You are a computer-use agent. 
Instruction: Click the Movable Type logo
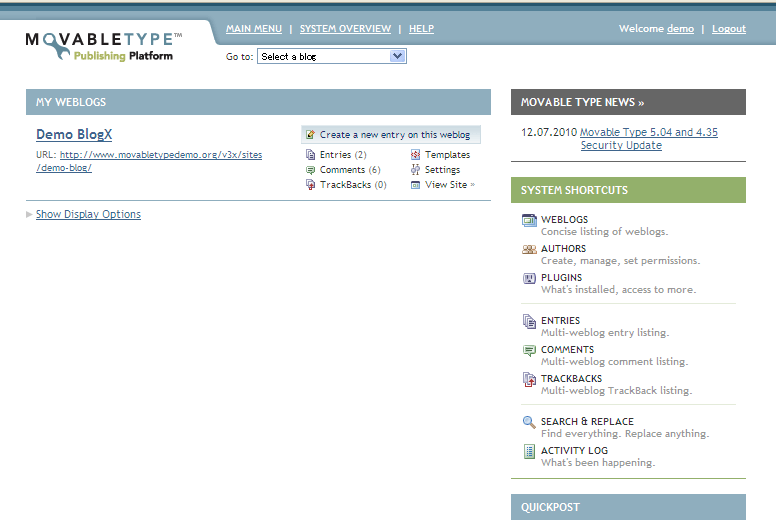[104, 45]
